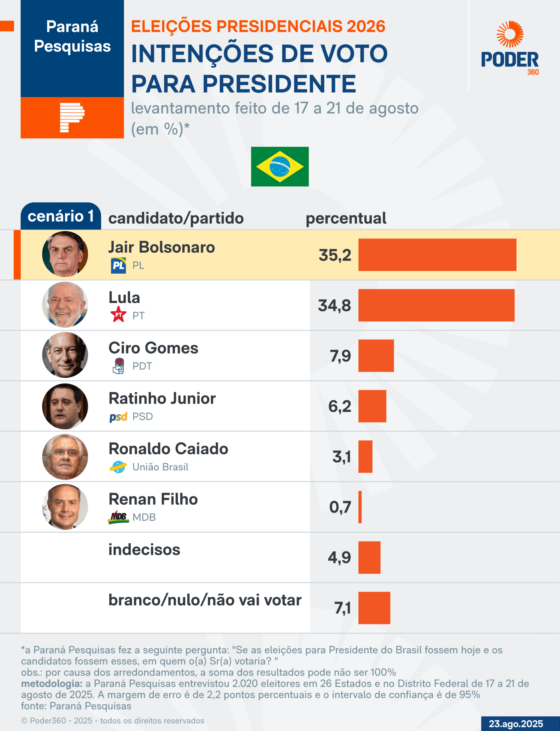Select the cenário 1 tab
Image resolution: width=560 pixels, height=731 pixels.
61,216
